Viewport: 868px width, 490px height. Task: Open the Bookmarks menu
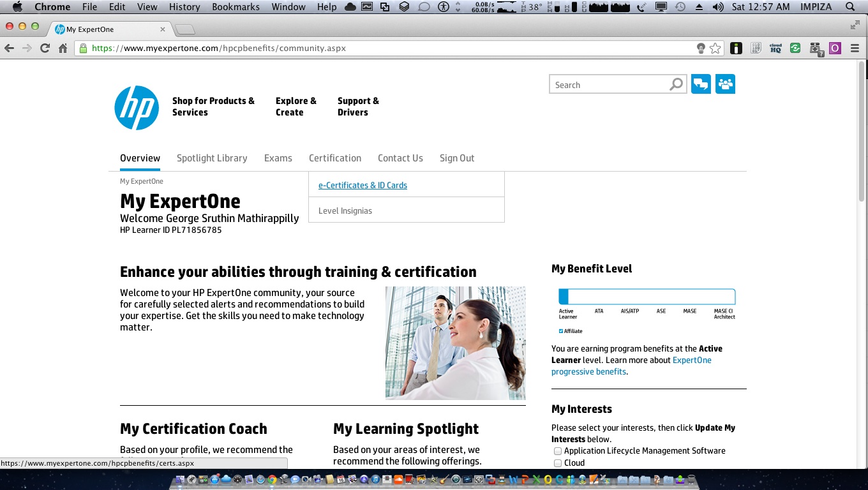[236, 7]
